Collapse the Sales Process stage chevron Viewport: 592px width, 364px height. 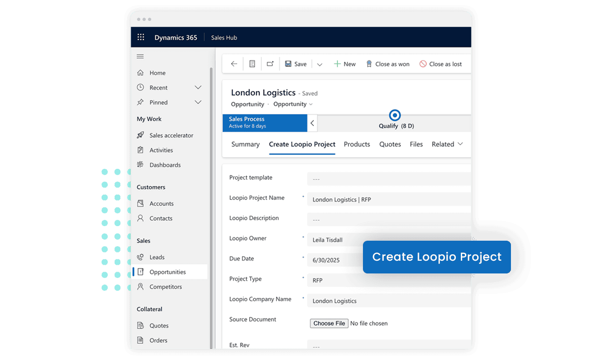point(312,123)
